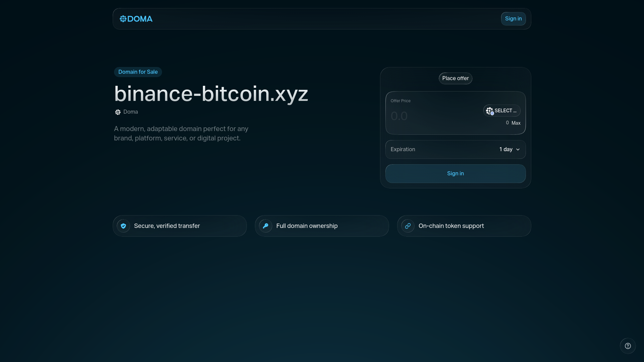Click the binance-bitcoin.xyz domain title

tap(211, 94)
